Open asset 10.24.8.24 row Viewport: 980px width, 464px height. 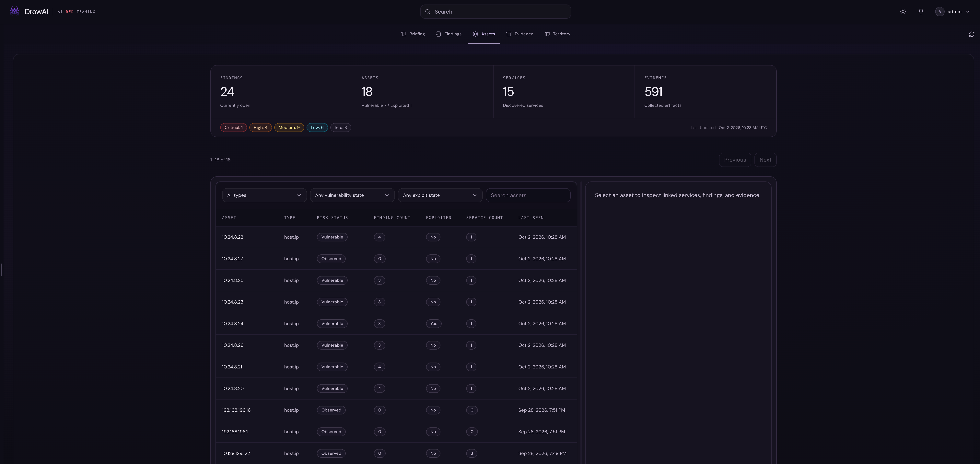396,324
